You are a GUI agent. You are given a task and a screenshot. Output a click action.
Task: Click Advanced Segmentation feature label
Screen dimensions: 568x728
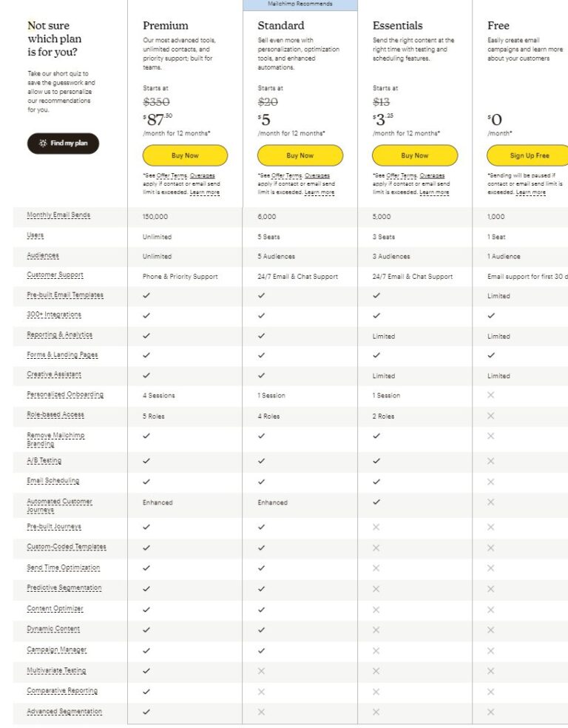coord(64,712)
